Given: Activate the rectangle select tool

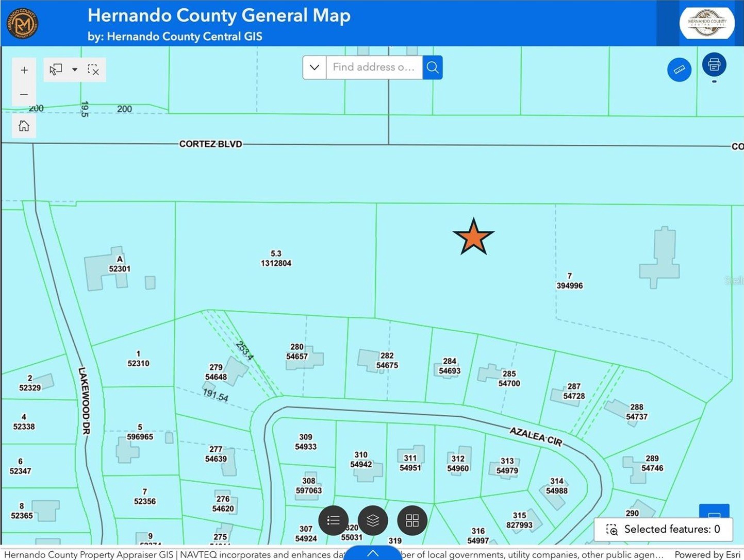Looking at the screenshot, I should point(56,70).
